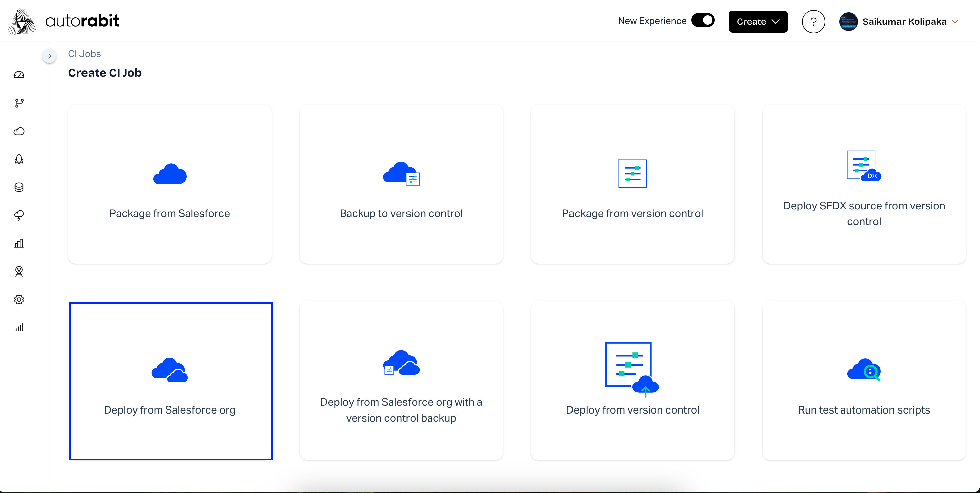Screen dimensions: 980x493
Task: Click the bar chart reports sidebar icon
Action: click(19, 243)
